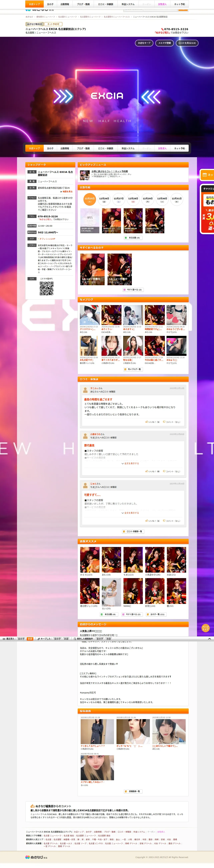
Task: Open 料金システム in the lower navigation bar
Action: [x=128, y=148]
